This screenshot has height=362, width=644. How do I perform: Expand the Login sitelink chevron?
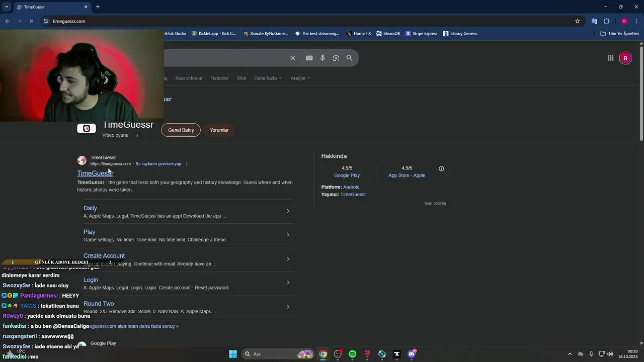click(288, 283)
